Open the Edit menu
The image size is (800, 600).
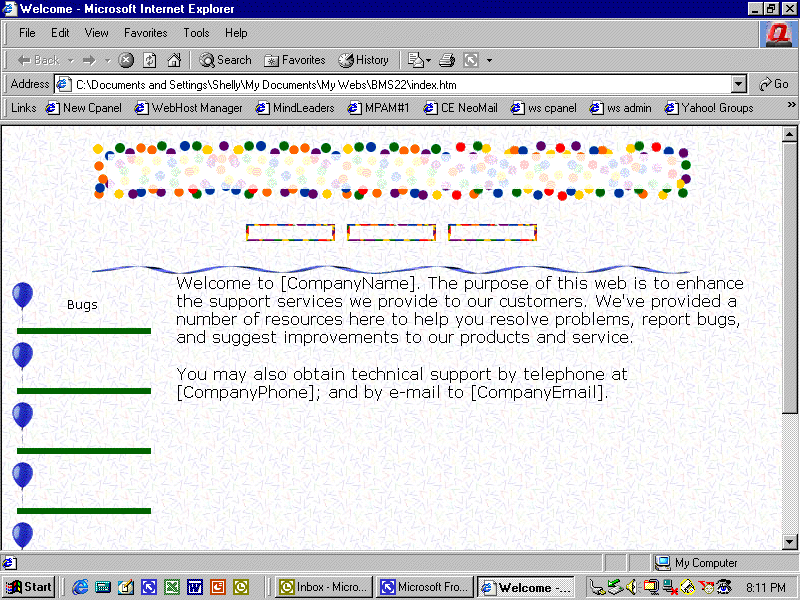tap(60, 33)
